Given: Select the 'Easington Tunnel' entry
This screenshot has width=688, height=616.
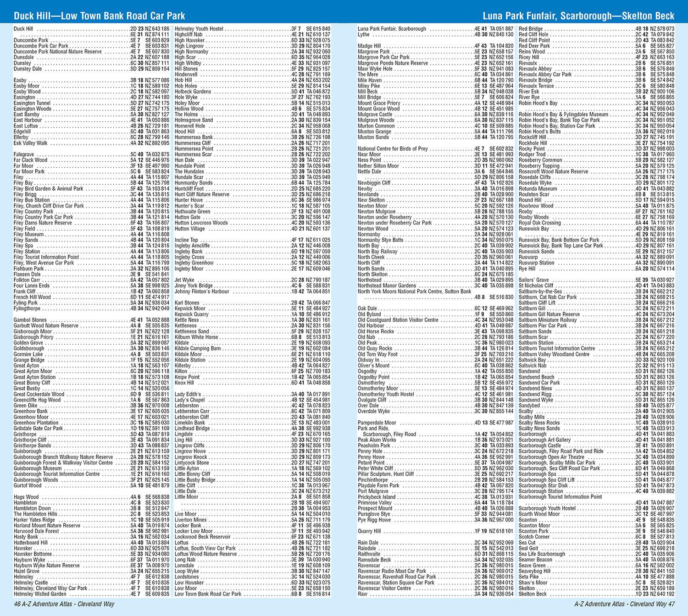Looking at the screenshot, I should pos(92,103).
